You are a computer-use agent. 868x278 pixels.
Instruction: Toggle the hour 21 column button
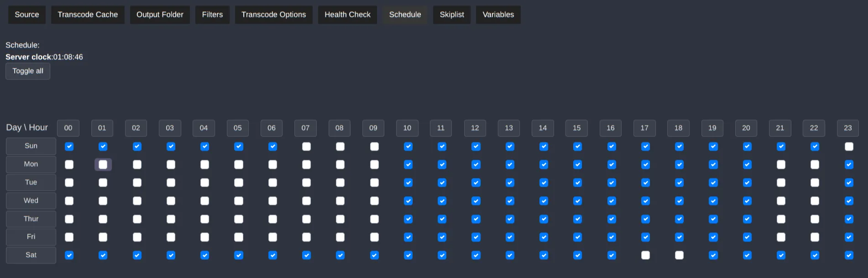780,128
